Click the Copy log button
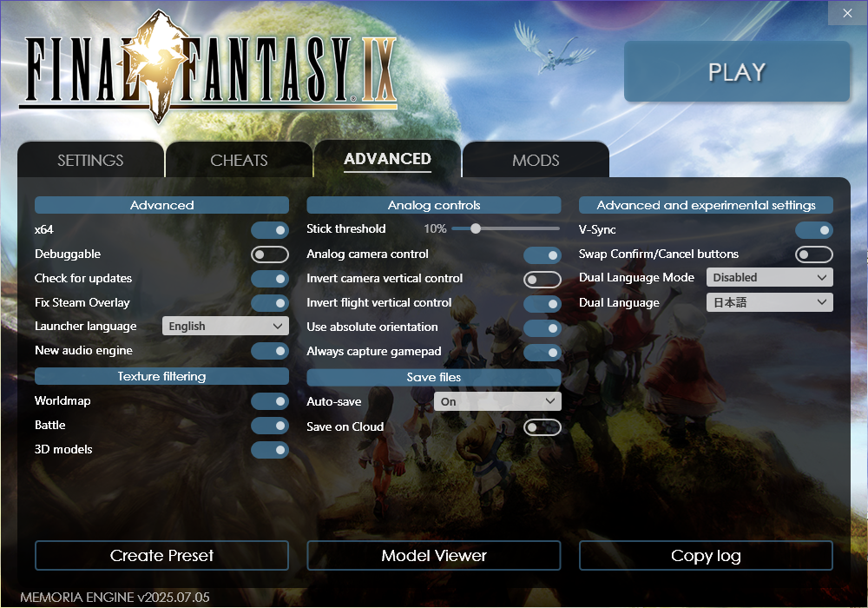 pos(706,555)
